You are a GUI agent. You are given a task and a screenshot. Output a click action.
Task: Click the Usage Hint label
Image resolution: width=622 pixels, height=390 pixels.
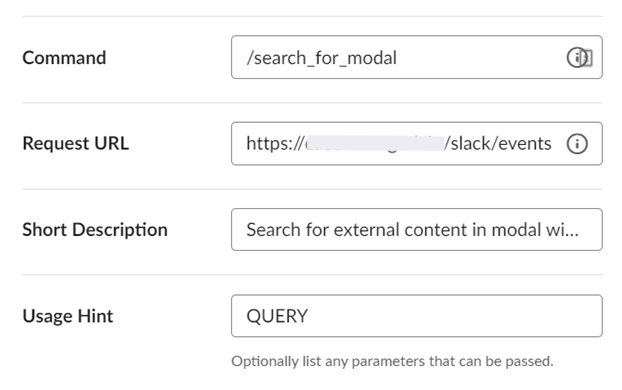tap(67, 316)
